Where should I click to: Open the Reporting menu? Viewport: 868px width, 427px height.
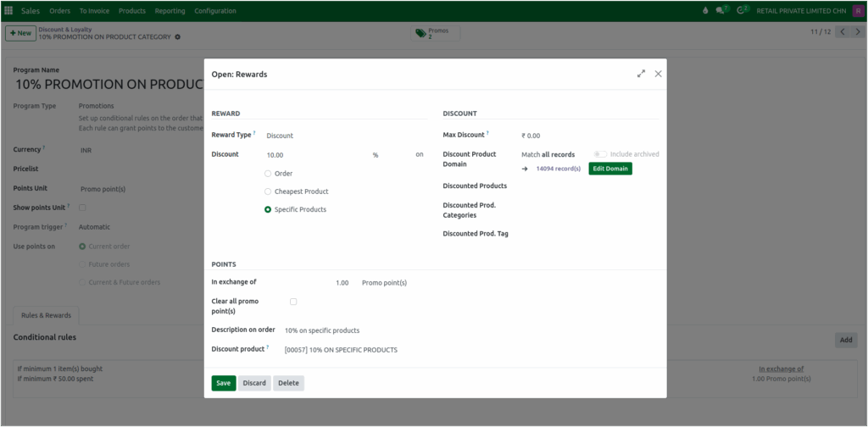(170, 11)
